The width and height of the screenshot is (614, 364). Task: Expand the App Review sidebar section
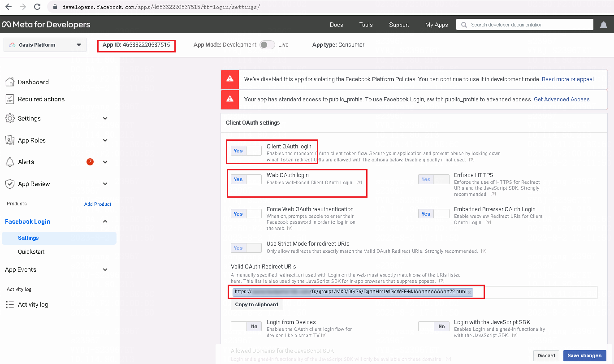coord(105,184)
